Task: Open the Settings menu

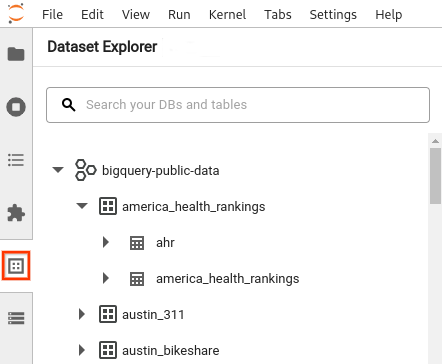Action: pyautogui.click(x=333, y=15)
